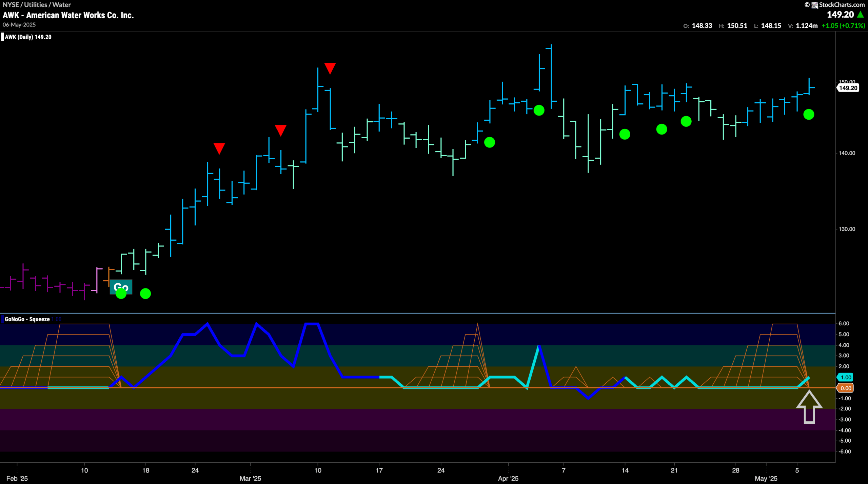This screenshot has width=868, height=484.
Task: Click the 6.00 oscillator axis label
Action: 844,324
